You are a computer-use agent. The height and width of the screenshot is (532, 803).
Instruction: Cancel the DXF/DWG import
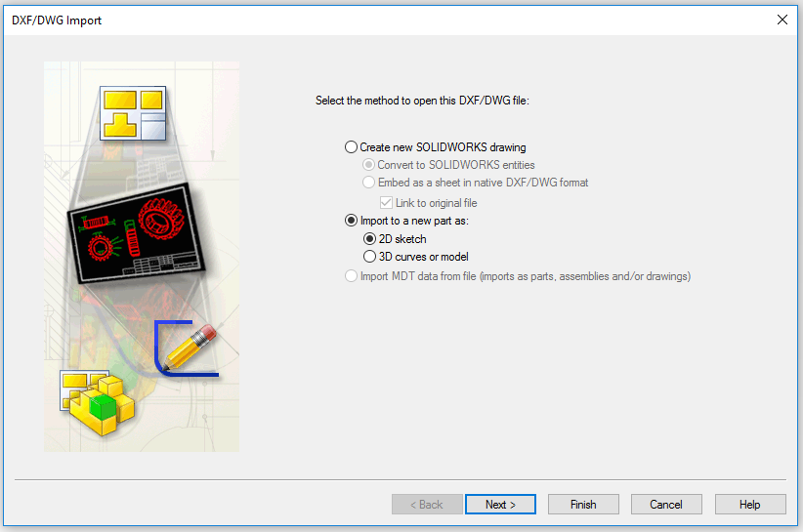(x=666, y=505)
